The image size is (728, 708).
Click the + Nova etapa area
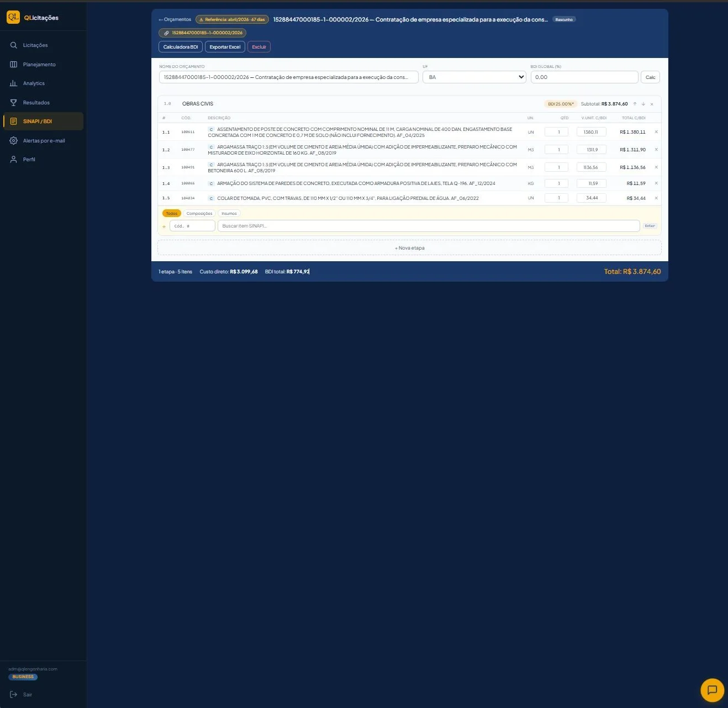point(409,248)
